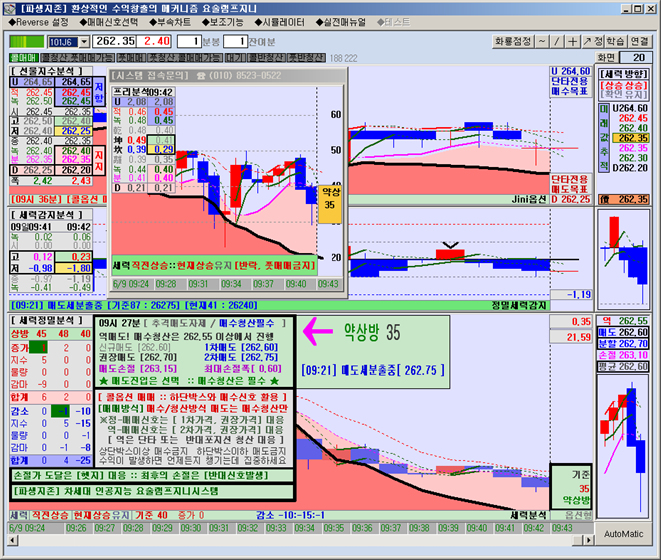Click the 매도 262,60 value

coord(623,332)
